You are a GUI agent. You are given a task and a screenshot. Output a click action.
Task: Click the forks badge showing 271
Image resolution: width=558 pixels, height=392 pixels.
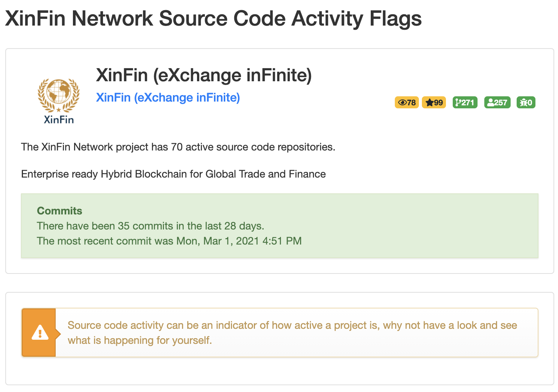pos(465,102)
